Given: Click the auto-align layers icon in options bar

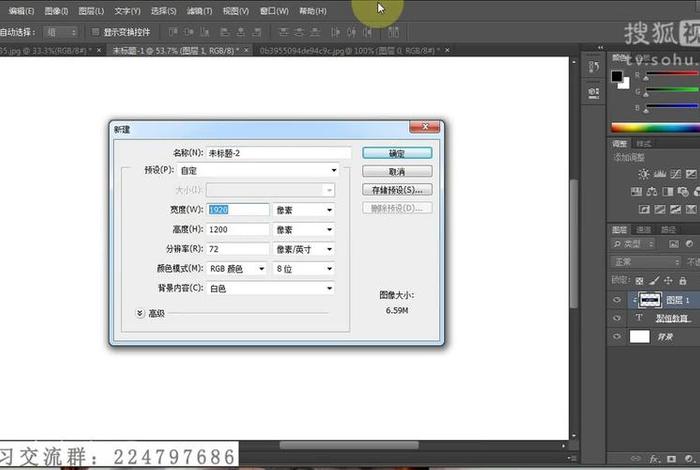Looking at the screenshot, I should (393, 32).
